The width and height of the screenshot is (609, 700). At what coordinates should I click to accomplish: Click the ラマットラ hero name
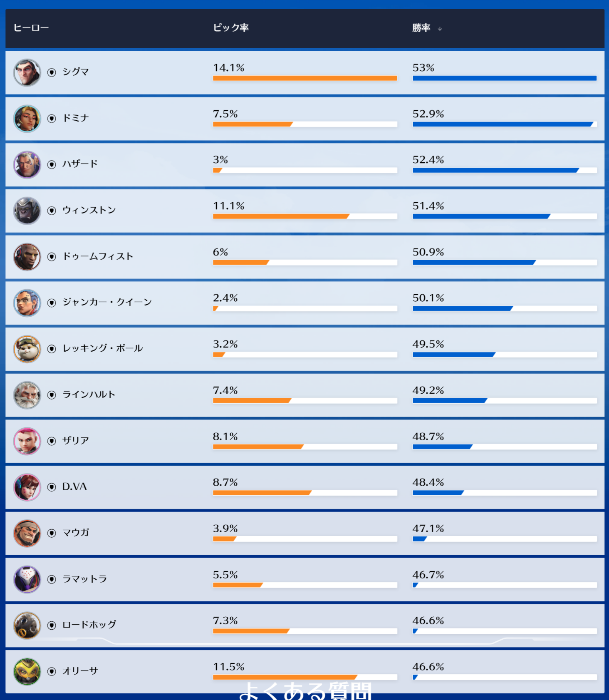pyautogui.click(x=84, y=579)
